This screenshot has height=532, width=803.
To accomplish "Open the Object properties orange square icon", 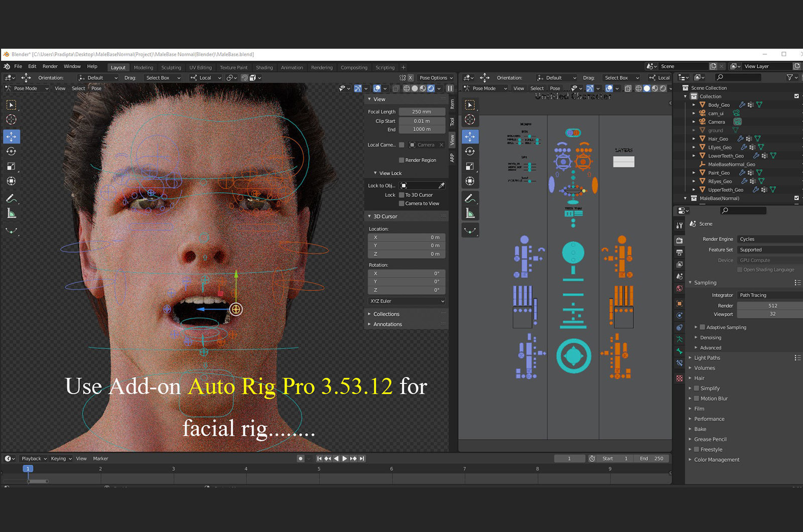I will tap(680, 304).
